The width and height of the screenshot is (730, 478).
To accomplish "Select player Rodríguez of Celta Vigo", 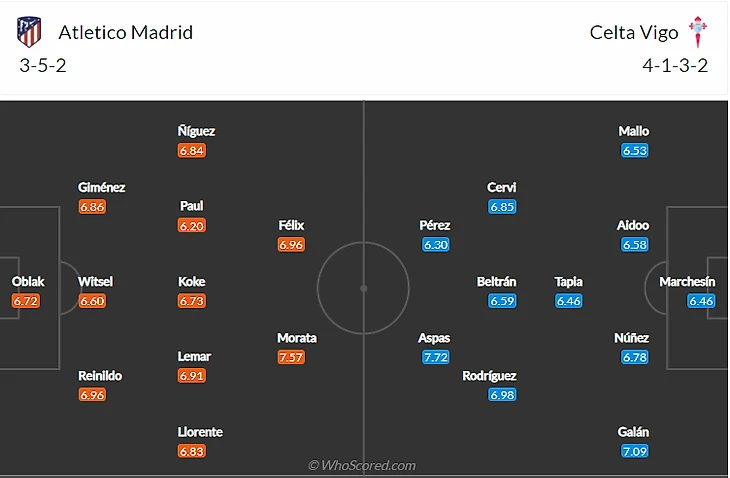I will pyautogui.click(x=489, y=376).
